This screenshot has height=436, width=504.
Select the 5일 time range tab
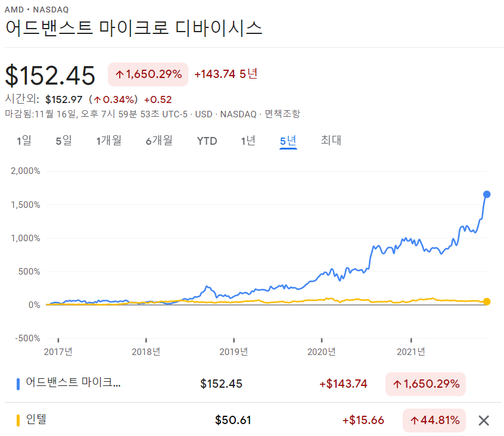[64, 141]
